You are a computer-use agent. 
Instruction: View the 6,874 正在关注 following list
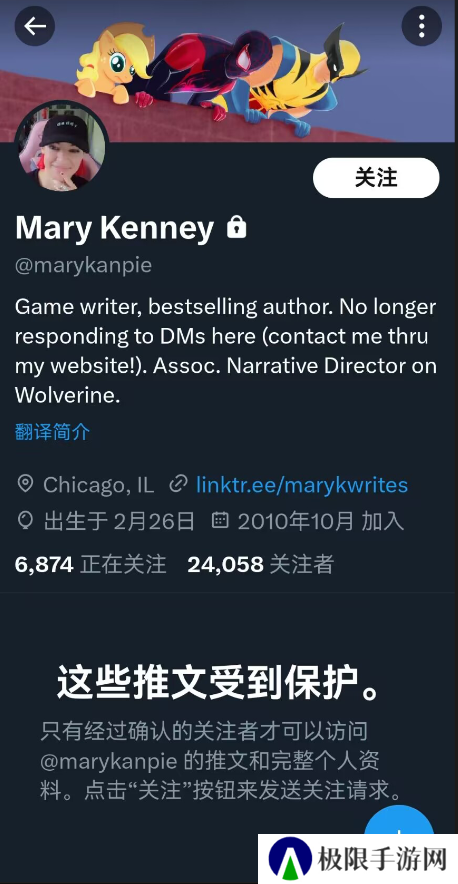pos(90,564)
